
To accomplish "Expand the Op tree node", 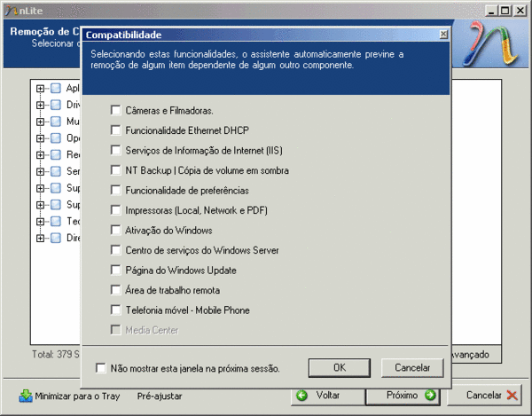I will (x=40, y=138).
